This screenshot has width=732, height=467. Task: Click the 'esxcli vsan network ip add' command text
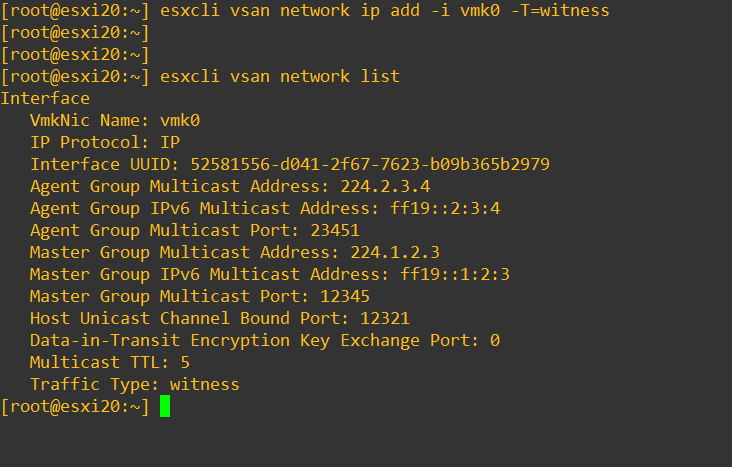tap(284, 10)
